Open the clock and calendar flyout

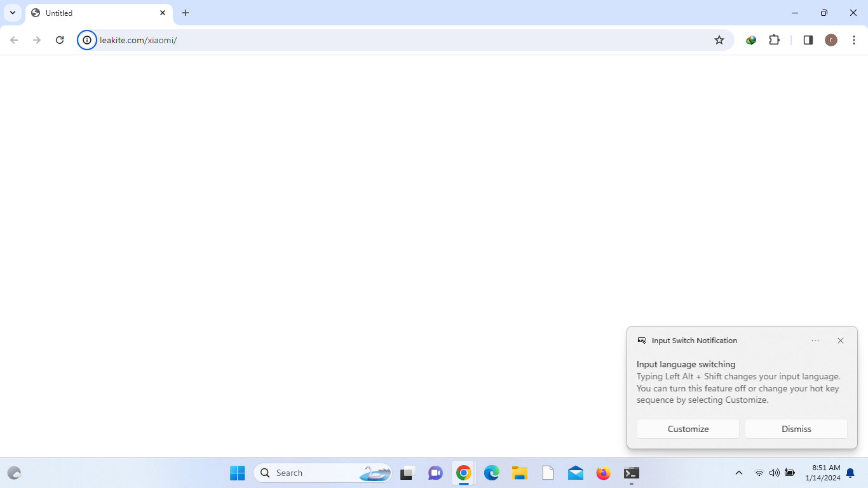(x=822, y=473)
